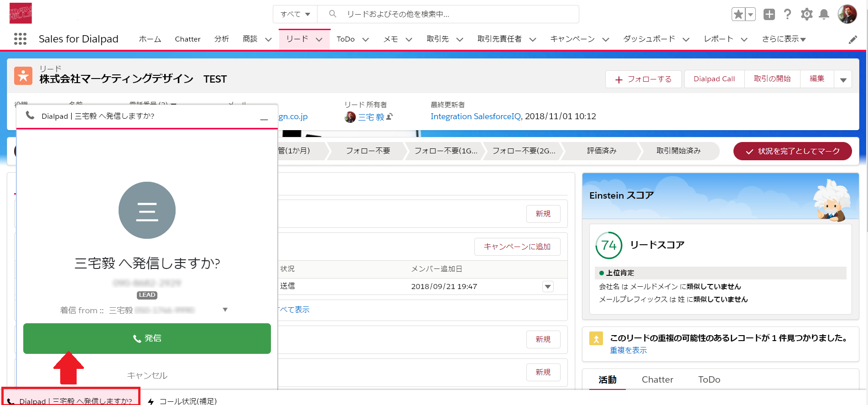This screenshot has height=405, width=868.
Task: Click the help question mark icon
Action: (x=787, y=15)
